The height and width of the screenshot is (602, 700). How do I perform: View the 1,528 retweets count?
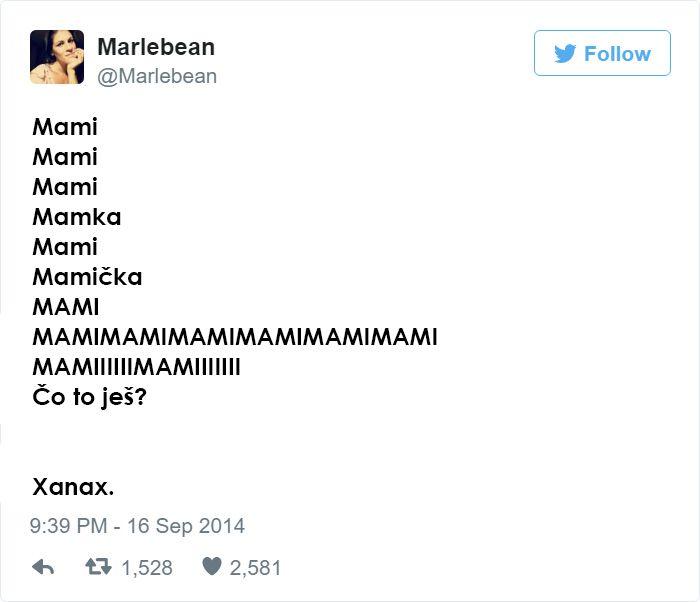coord(147,568)
